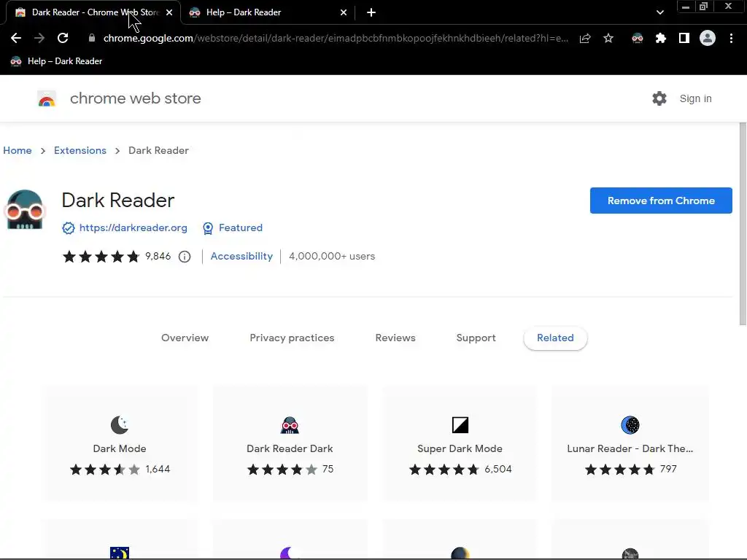Click the Dark Mode card title

(120, 448)
